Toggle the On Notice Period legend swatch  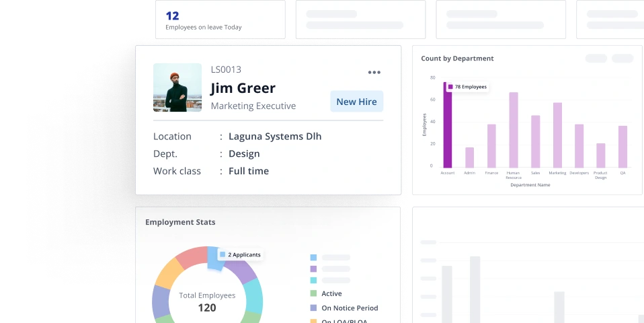313,308
